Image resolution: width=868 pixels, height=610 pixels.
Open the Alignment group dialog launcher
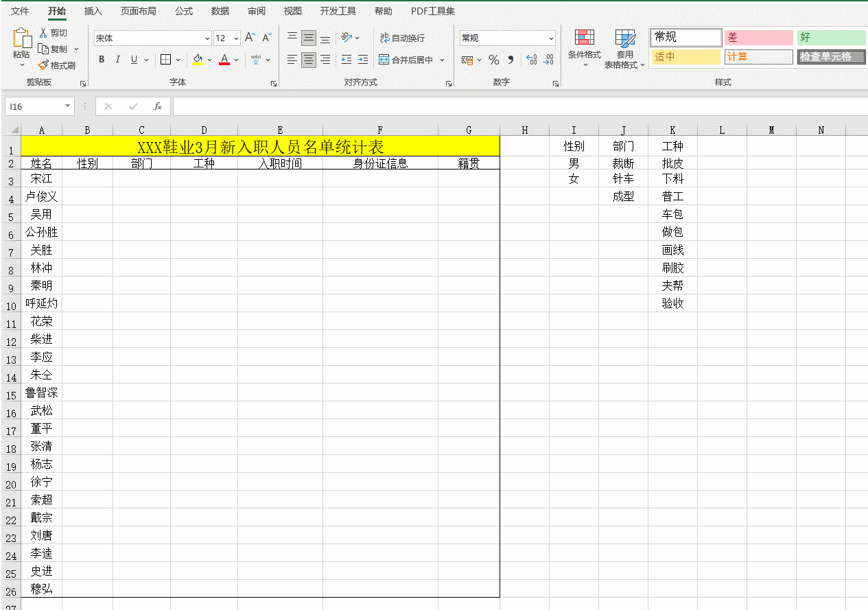tap(449, 84)
